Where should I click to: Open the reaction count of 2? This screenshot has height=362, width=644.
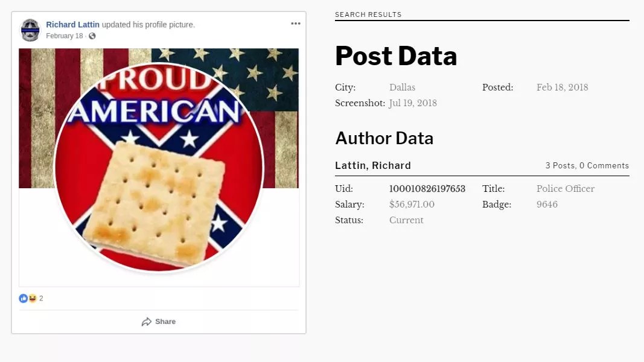[x=41, y=298]
